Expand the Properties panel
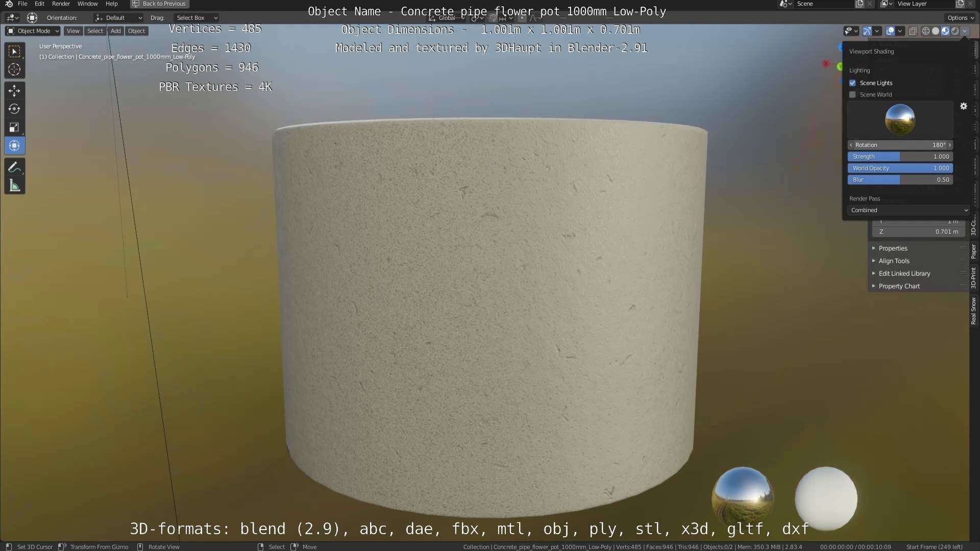The width and height of the screenshot is (980, 551). (918, 248)
